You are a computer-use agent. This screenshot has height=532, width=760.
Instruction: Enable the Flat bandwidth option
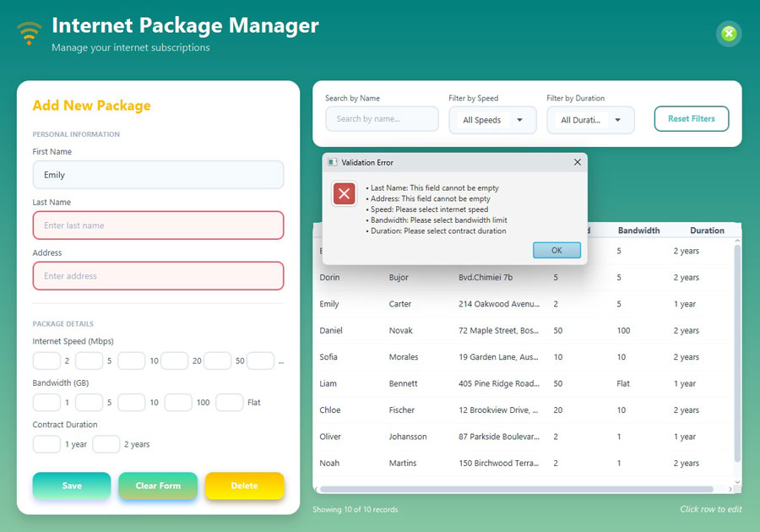[x=230, y=402]
